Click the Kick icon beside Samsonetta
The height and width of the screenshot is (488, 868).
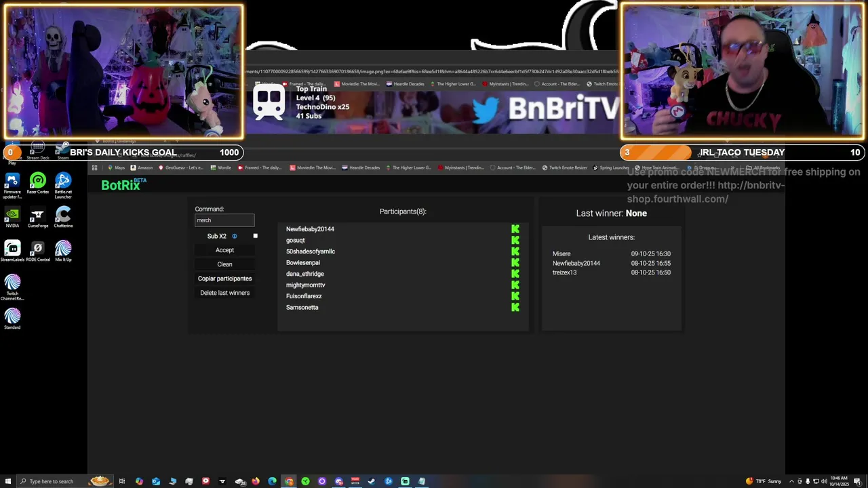point(515,307)
